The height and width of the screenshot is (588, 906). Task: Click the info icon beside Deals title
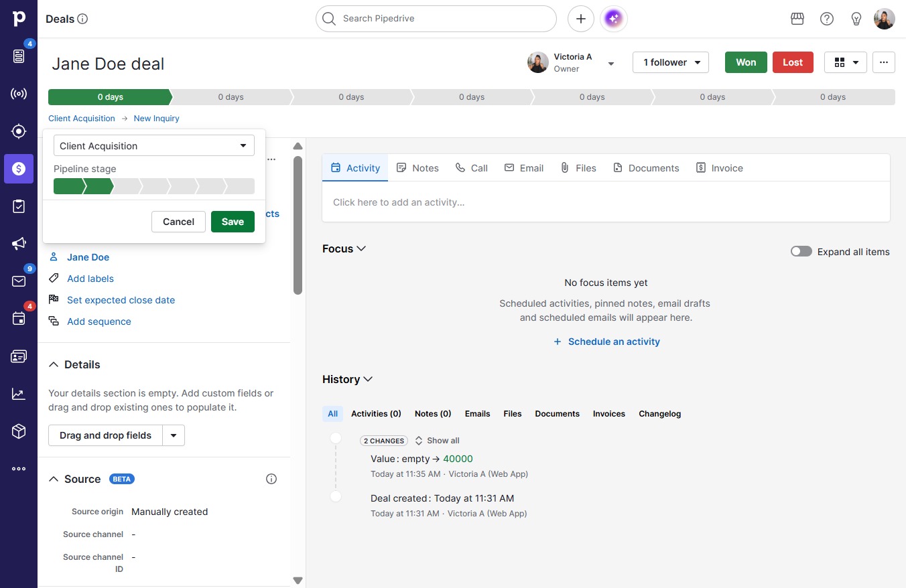pyautogui.click(x=82, y=19)
